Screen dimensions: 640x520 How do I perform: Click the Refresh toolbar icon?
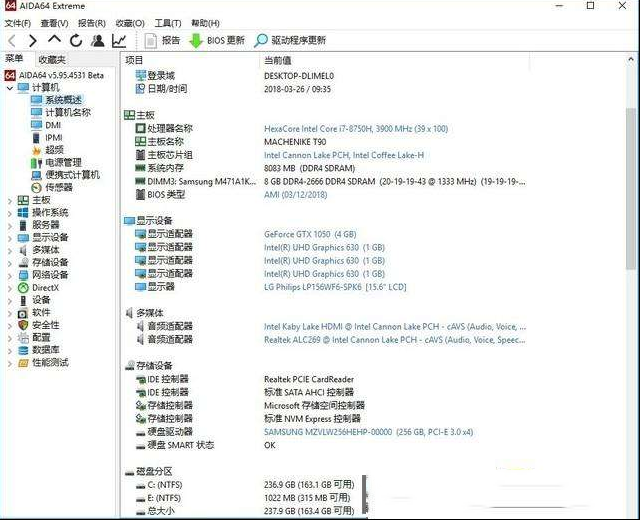pyautogui.click(x=76, y=40)
